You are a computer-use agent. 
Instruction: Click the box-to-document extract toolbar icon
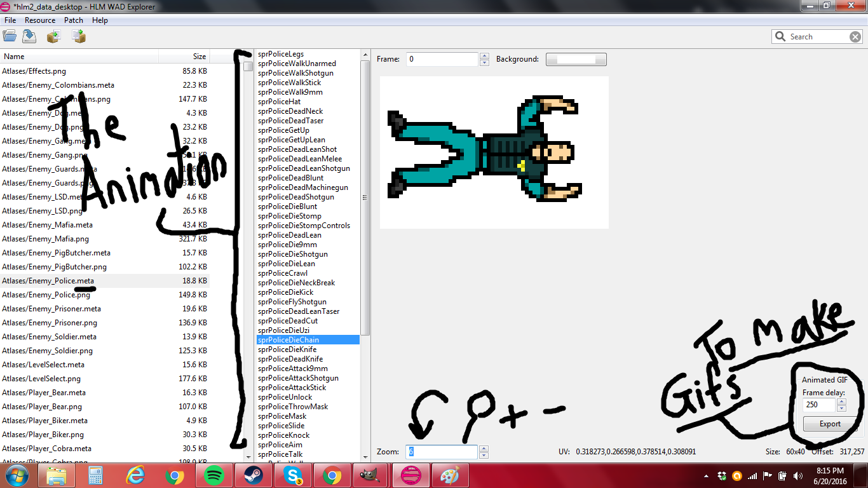pos(54,37)
